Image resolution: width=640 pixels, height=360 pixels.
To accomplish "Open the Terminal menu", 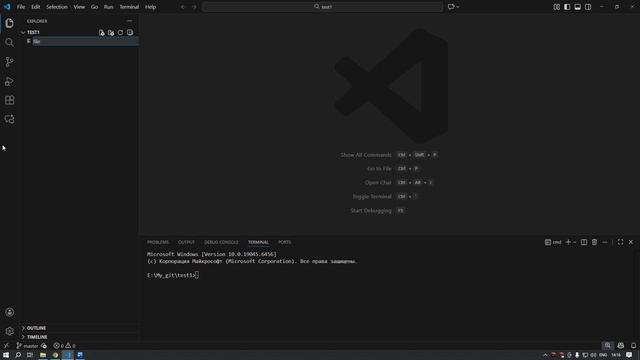I will [129, 7].
